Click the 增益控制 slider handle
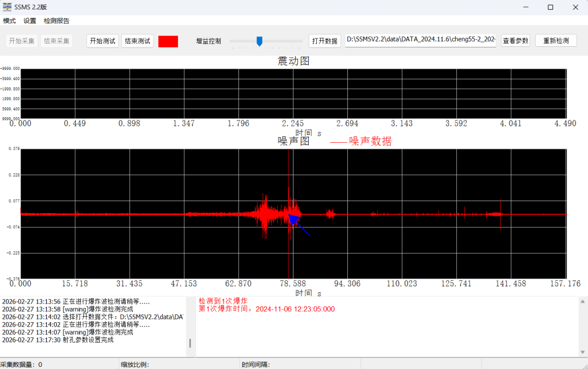Screen dimensions: 588x369 pos(260,41)
